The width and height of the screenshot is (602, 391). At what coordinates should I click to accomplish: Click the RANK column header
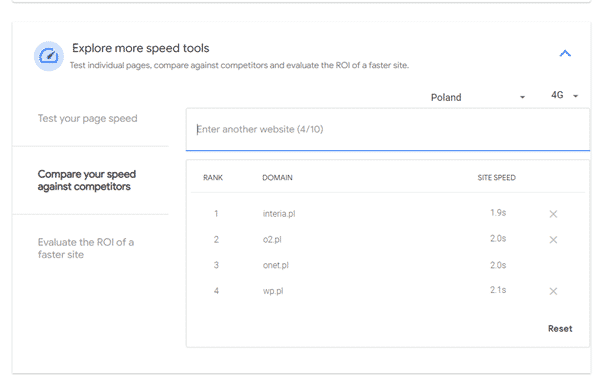tap(213, 177)
